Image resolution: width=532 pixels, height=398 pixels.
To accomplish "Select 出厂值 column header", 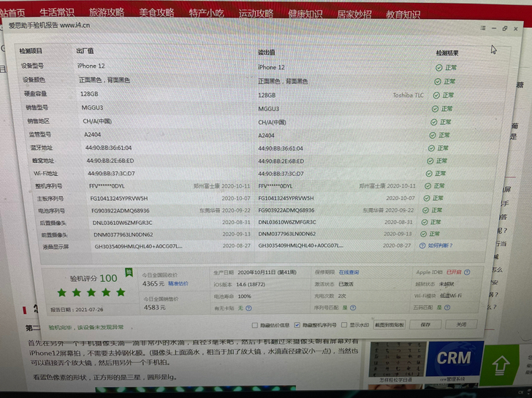I will pyautogui.click(x=85, y=51).
